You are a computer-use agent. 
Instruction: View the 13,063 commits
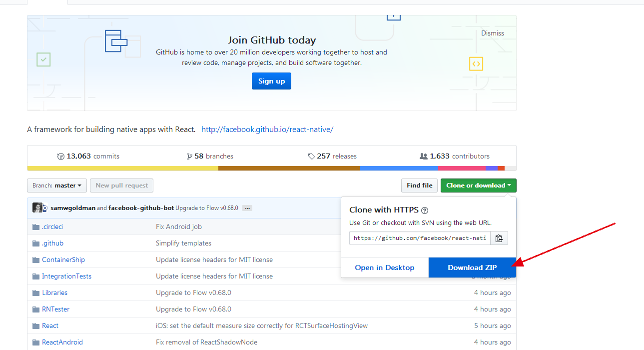coord(88,156)
